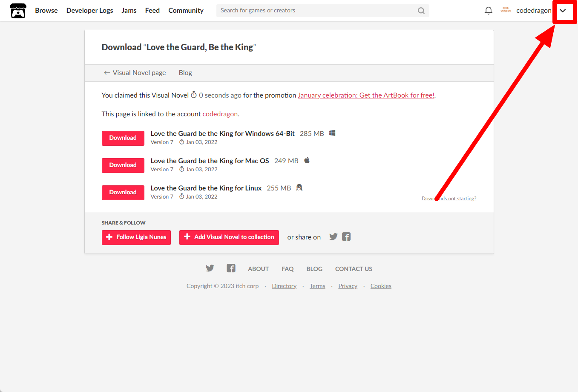This screenshot has height=392, width=578.
Task: Open the January celebration promotion link
Action: coord(366,95)
